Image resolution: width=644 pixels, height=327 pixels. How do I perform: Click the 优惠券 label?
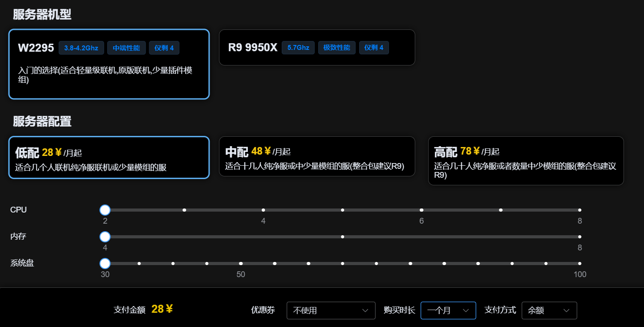click(x=263, y=310)
